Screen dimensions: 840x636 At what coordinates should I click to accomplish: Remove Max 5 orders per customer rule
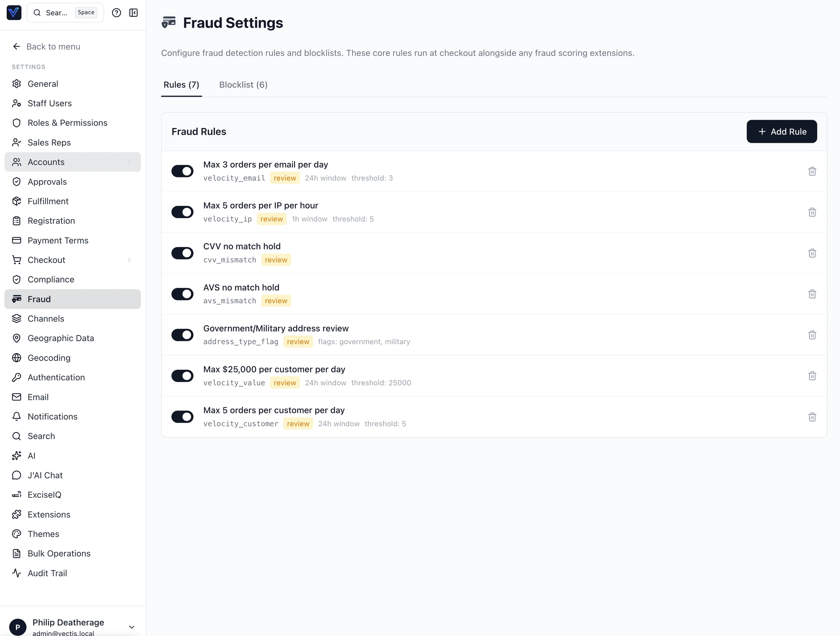812,417
